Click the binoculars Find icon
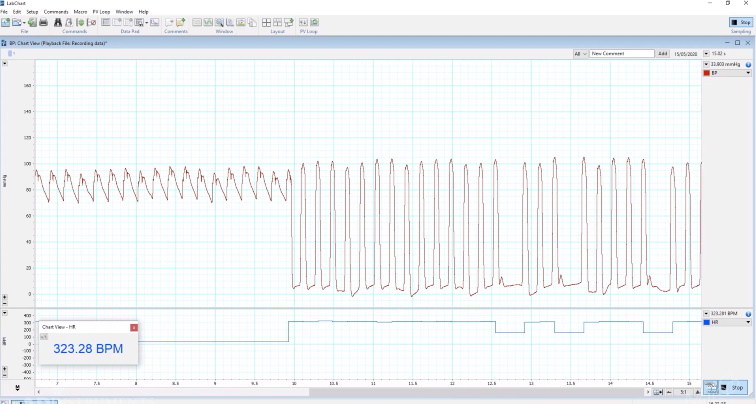The image size is (756, 404). pos(58,22)
